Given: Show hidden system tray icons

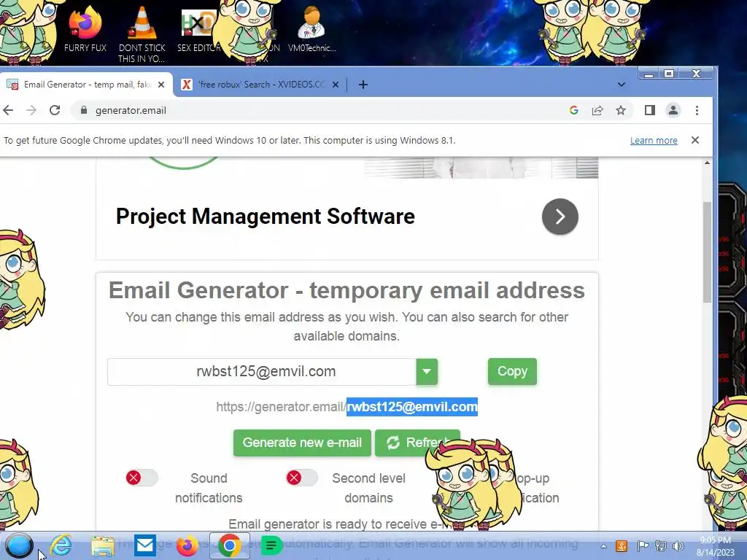Looking at the screenshot, I should pyautogui.click(x=603, y=546).
